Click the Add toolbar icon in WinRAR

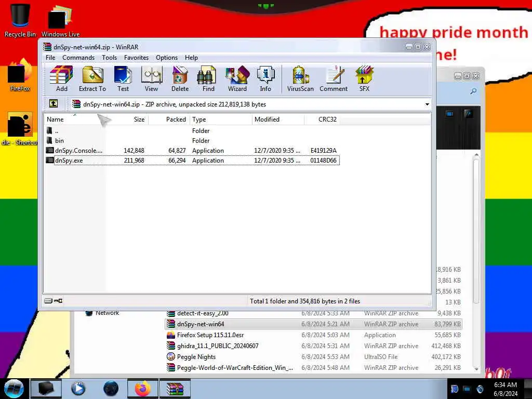(x=61, y=79)
